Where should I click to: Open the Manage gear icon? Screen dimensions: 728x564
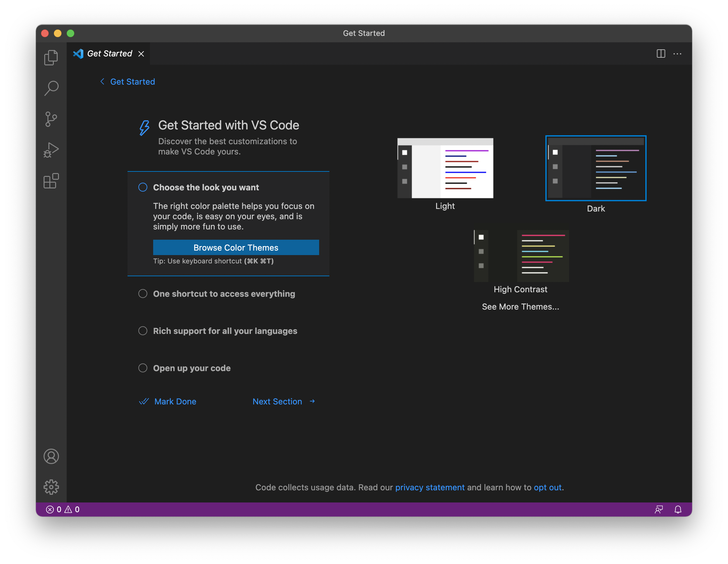click(x=51, y=487)
